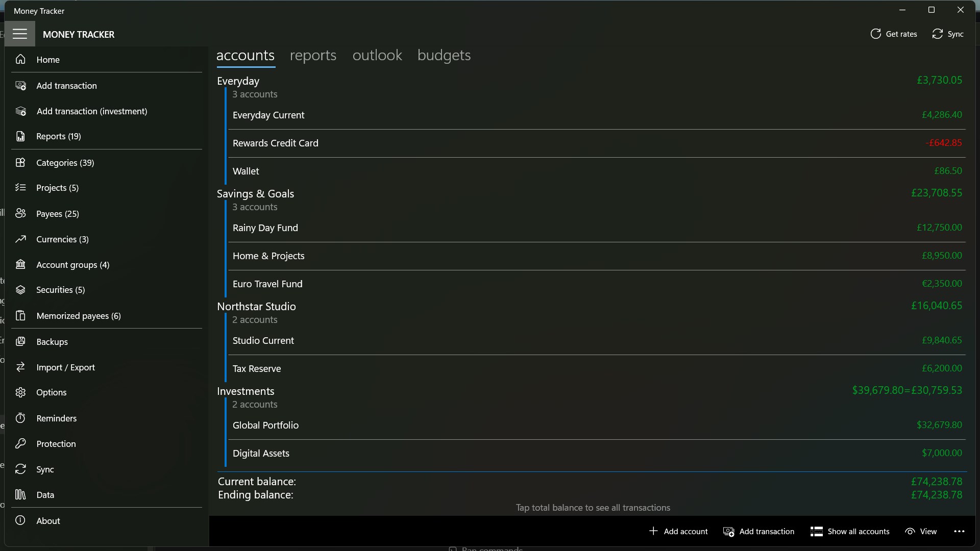This screenshot has width=980, height=551.
Task: Open About info icon
Action: (20, 521)
